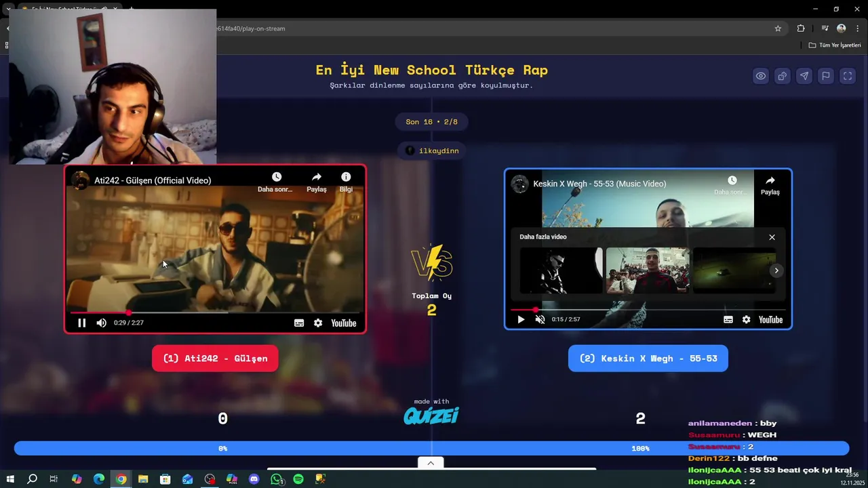Image resolution: width=868 pixels, height=488 pixels.
Task: Play the Keskin X Wegh 55-53 video
Action: (521, 319)
